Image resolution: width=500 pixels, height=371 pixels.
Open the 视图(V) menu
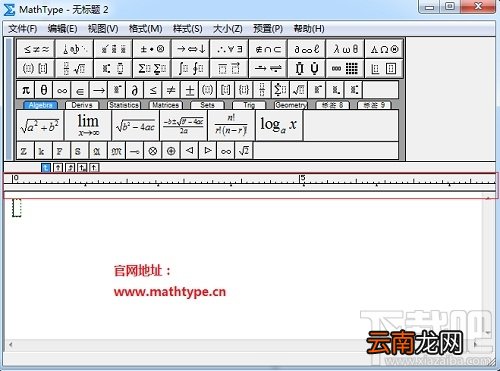tap(103, 29)
